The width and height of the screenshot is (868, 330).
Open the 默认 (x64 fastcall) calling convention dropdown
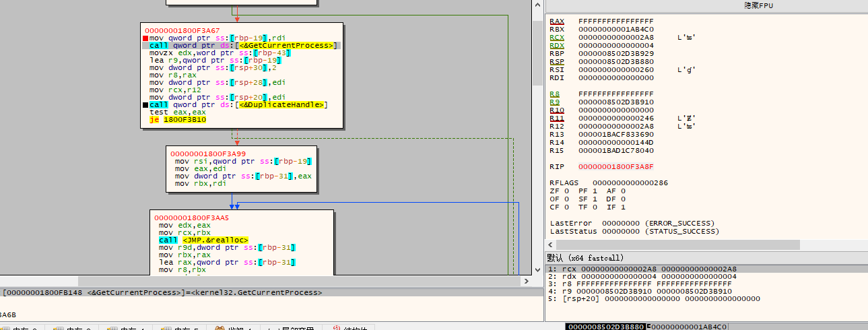coord(706,258)
